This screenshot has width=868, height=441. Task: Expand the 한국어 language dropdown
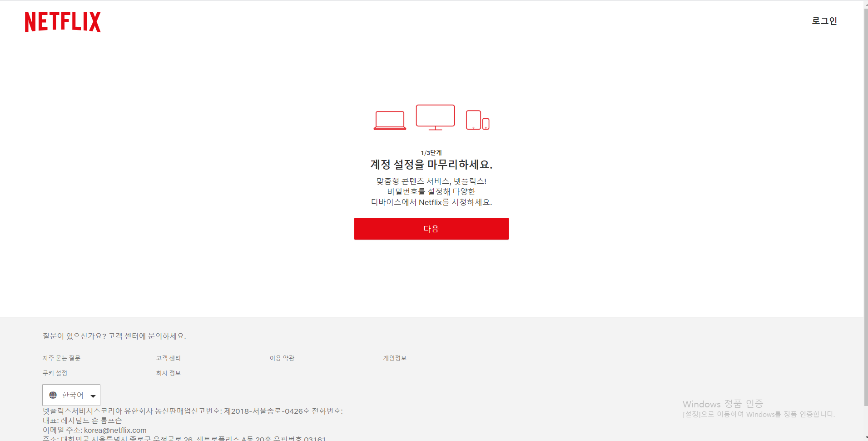[71, 395]
